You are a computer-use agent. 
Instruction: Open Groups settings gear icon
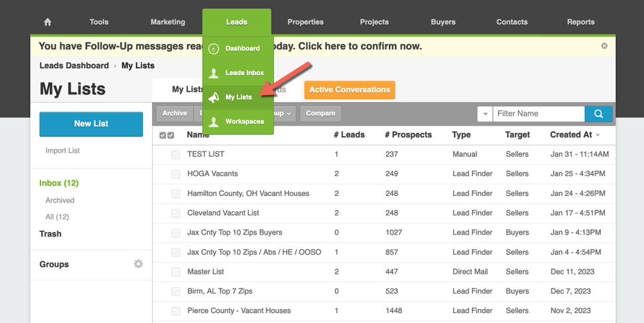pos(138,264)
